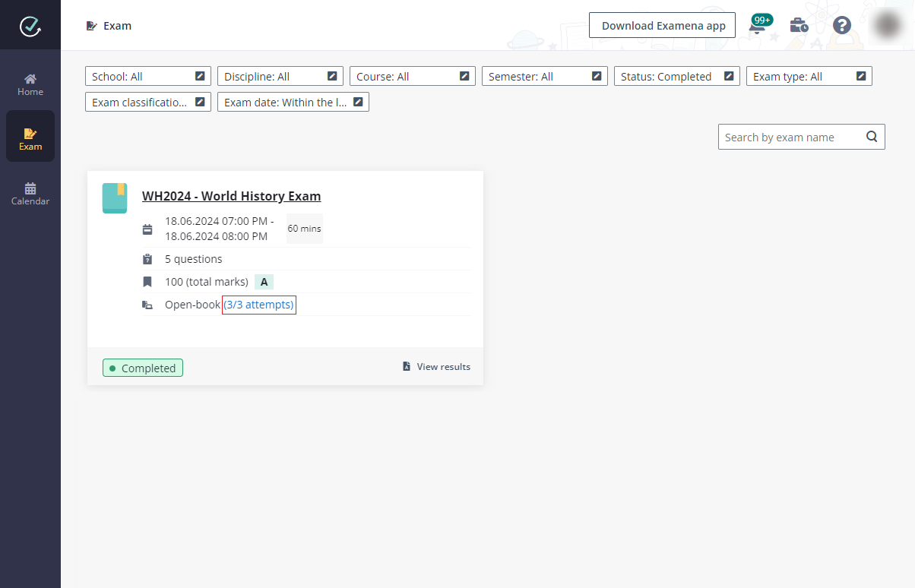Viewport: 915px width, 588px height.
Task: Open the help question mark icon
Action: click(841, 26)
